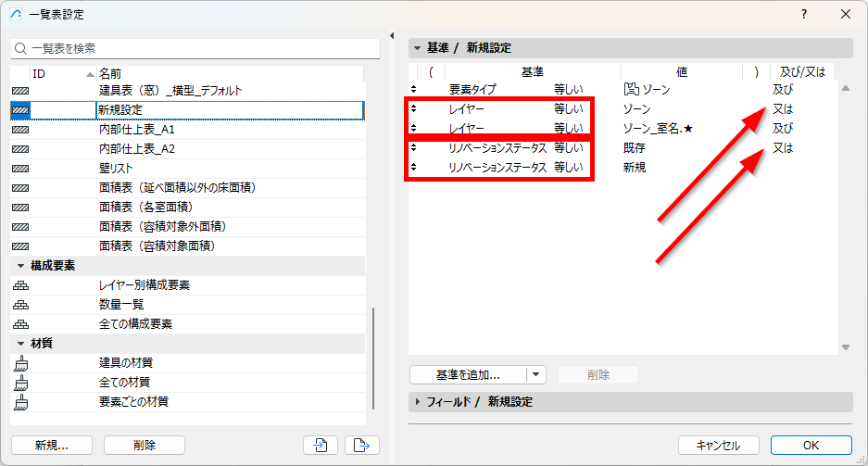Click the OK button

[811, 445]
